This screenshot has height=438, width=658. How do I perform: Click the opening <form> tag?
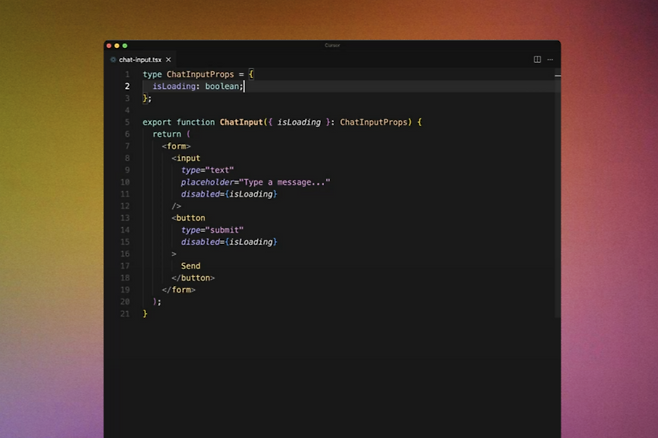176,146
